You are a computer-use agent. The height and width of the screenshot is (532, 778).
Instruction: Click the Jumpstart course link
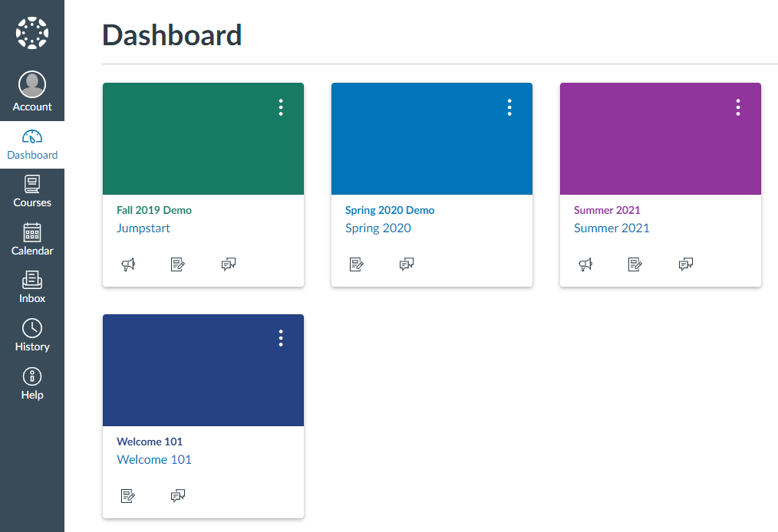(143, 228)
